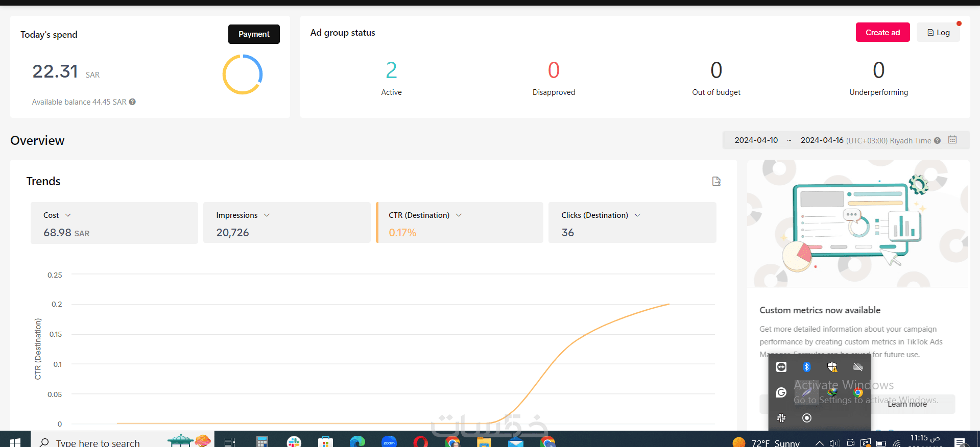The width and height of the screenshot is (980, 447).
Task: Click the Slack icon in tray popup
Action: (x=781, y=418)
